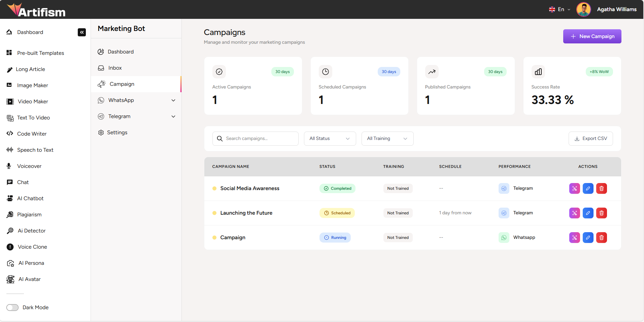Export campaigns to CSV
The height and width of the screenshot is (322, 644).
[590, 138]
